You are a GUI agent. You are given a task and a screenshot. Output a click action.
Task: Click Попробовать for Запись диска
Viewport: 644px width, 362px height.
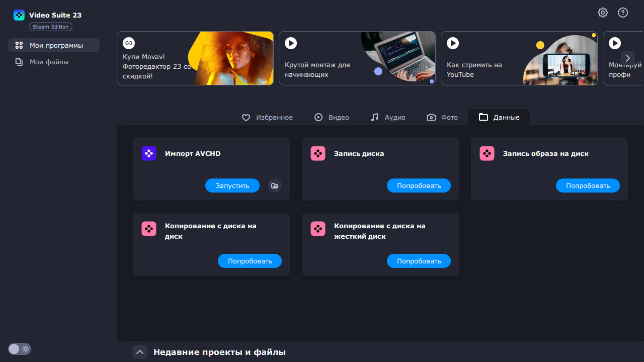pyautogui.click(x=419, y=186)
